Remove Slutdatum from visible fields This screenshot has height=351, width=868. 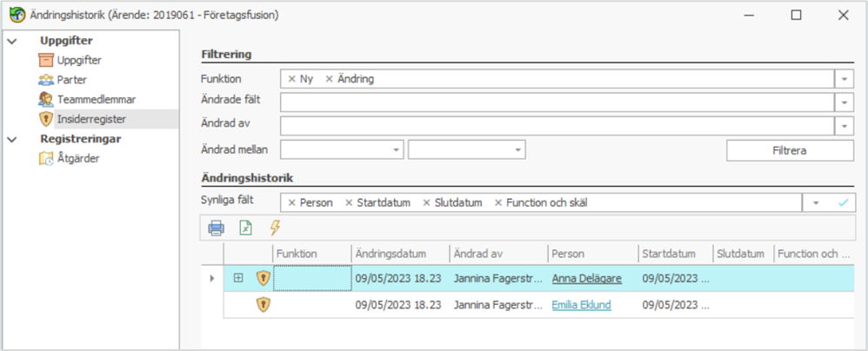point(426,203)
